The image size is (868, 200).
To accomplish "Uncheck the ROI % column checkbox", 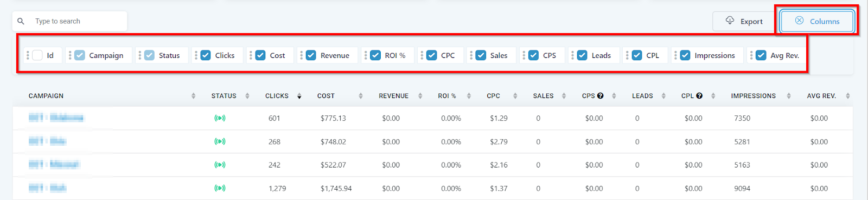I will [375, 55].
